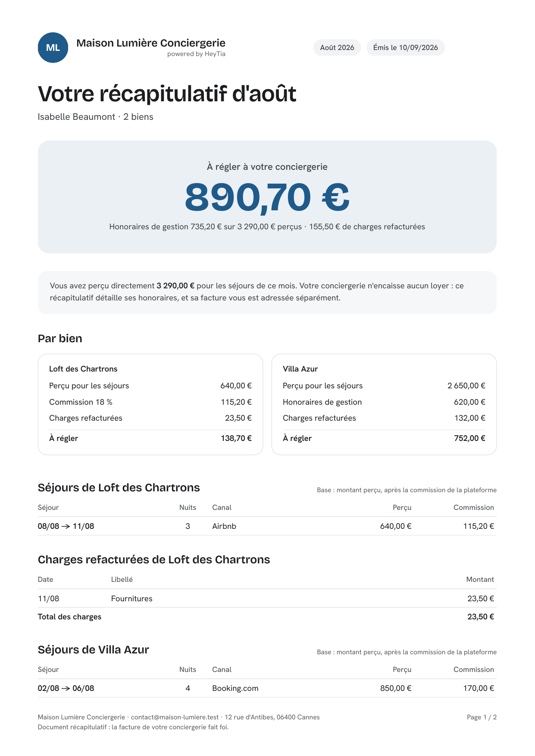535x756 pixels.
Task: Click the 'Page 1 / 2' indicator
Action: [482, 717]
